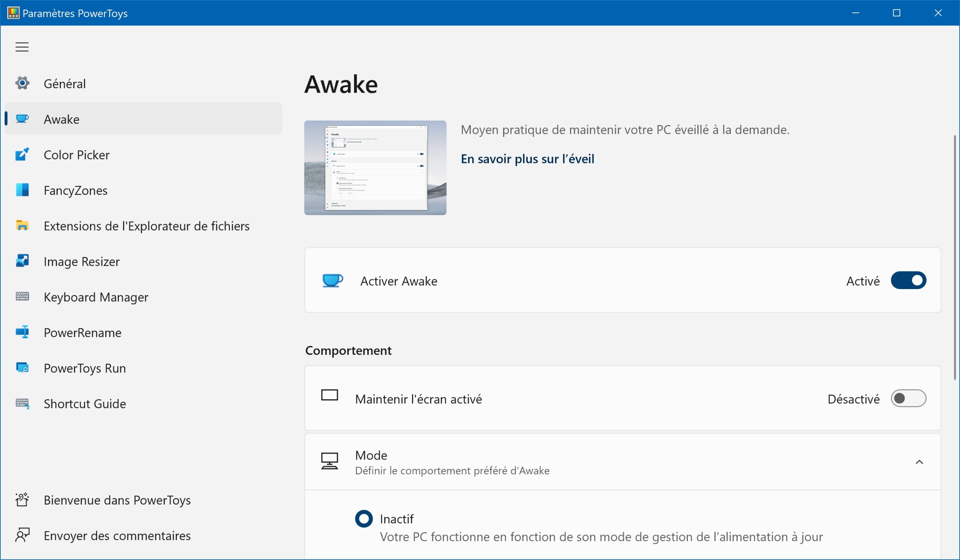Image resolution: width=960 pixels, height=560 pixels.
Task: Click the cup icon beside Activer Awake
Action: point(333,281)
